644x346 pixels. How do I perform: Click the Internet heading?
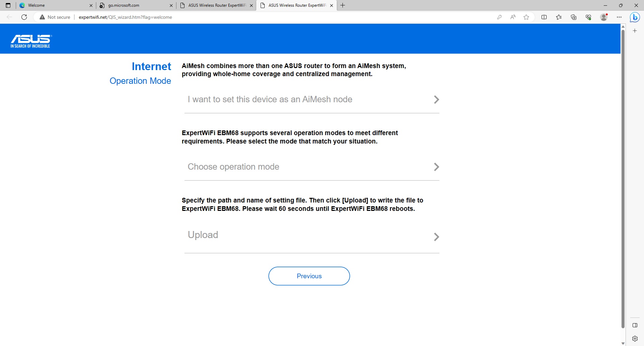151,66
